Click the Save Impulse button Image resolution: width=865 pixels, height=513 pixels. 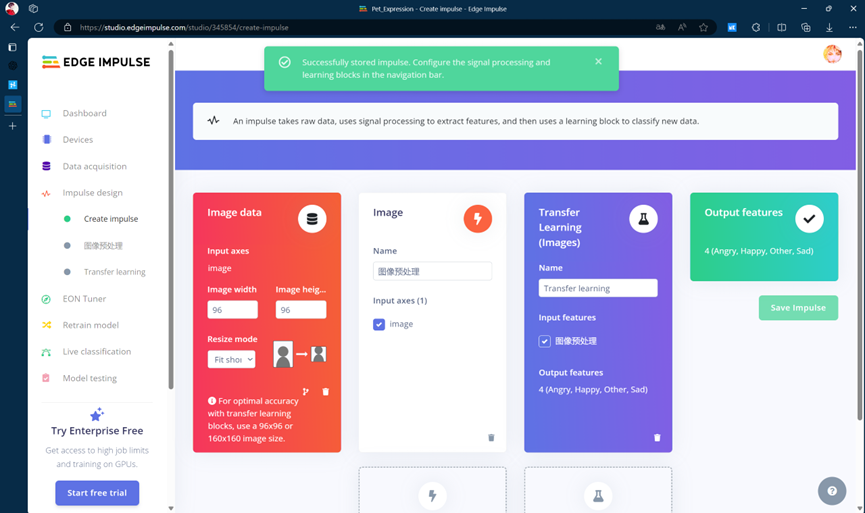pos(798,308)
